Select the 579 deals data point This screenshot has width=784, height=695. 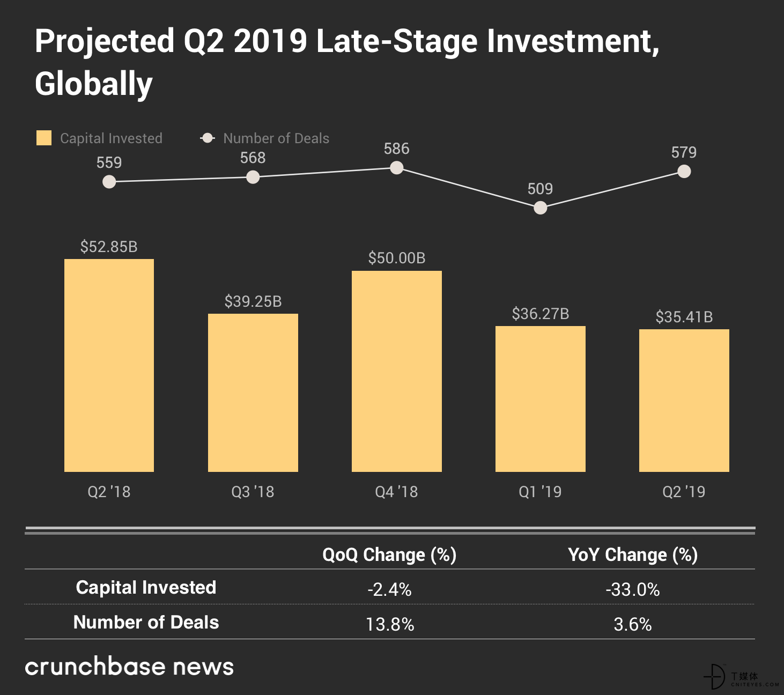pos(684,172)
